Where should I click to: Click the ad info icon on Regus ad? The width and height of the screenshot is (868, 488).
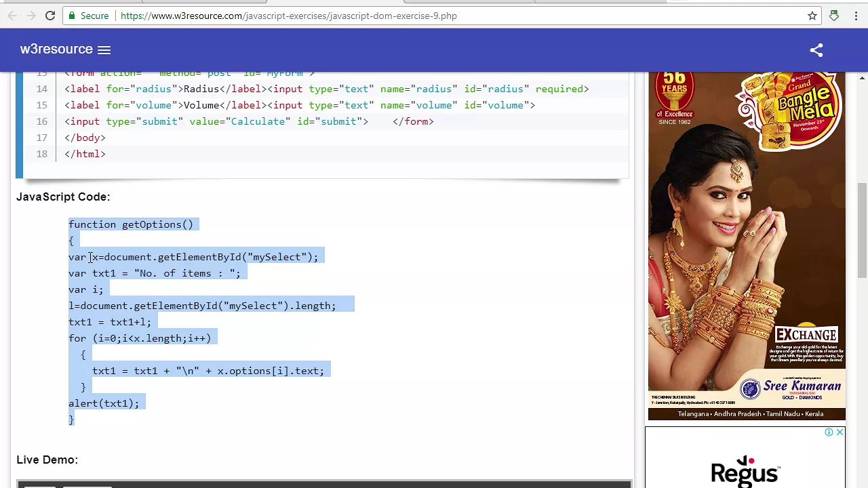point(829,432)
